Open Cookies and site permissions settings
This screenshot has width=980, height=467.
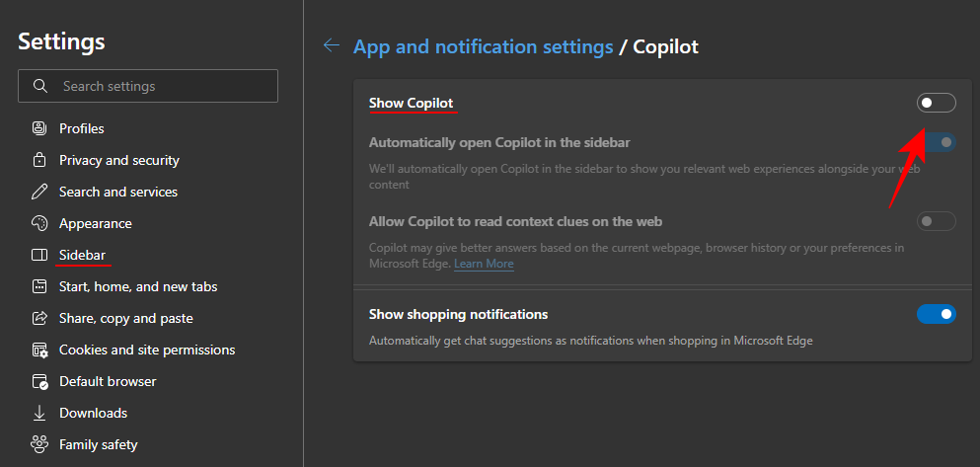click(x=147, y=350)
